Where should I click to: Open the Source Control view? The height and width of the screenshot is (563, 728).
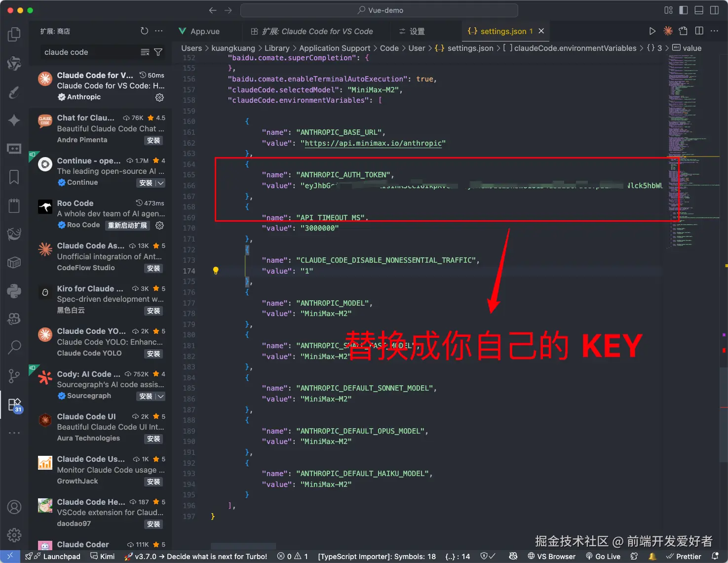click(x=14, y=376)
